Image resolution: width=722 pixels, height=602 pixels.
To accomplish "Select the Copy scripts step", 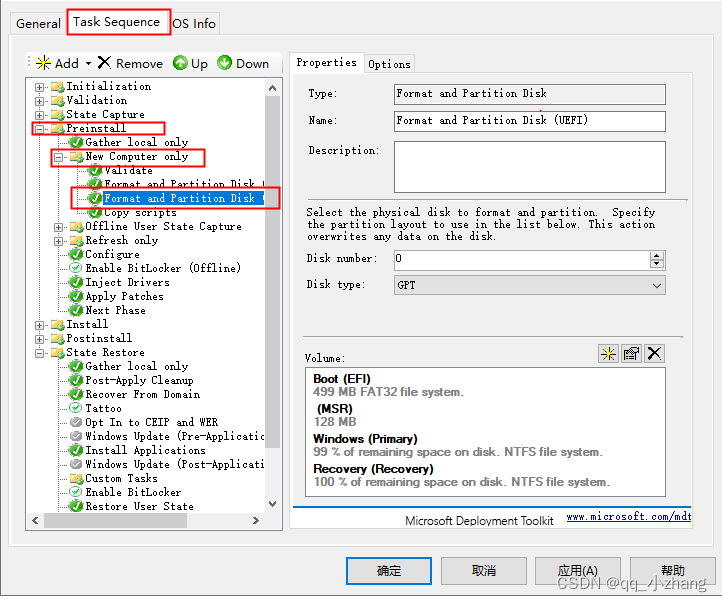I will click(140, 213).
